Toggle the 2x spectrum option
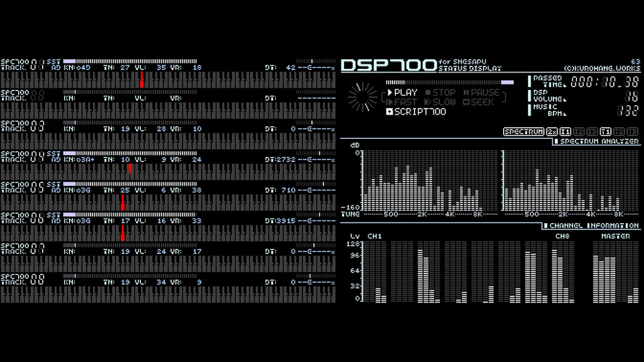 pyautogui.click(x=552, y=132)
